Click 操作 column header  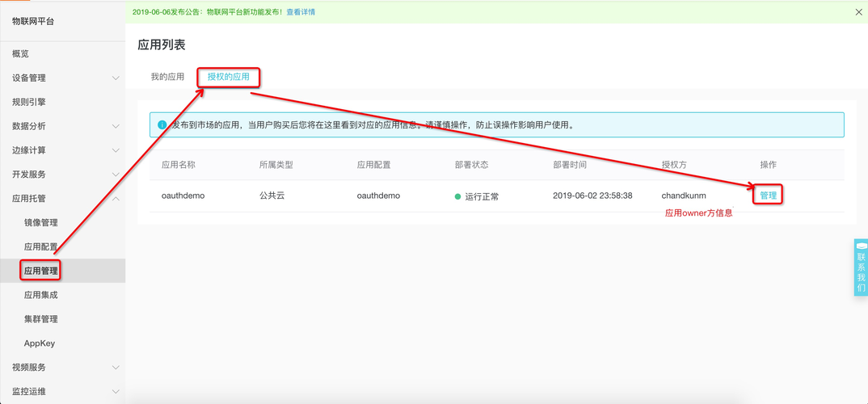pyautogui.click(x=769, y=165)
